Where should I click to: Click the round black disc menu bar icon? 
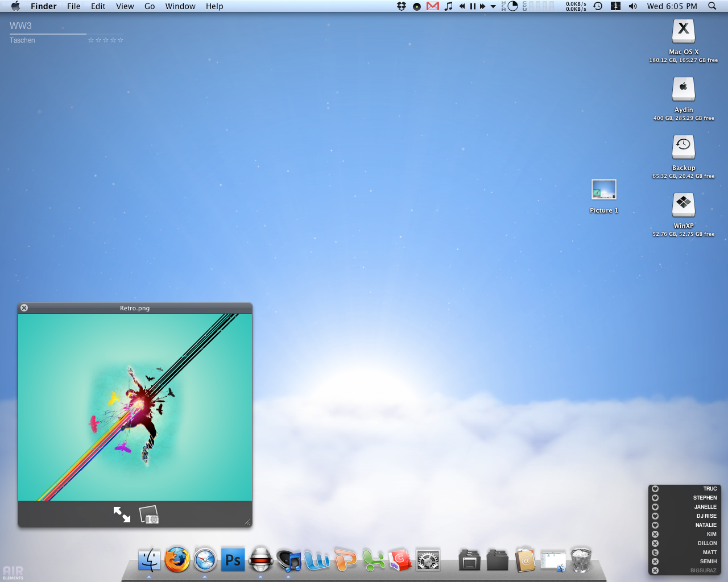(417, 7)
